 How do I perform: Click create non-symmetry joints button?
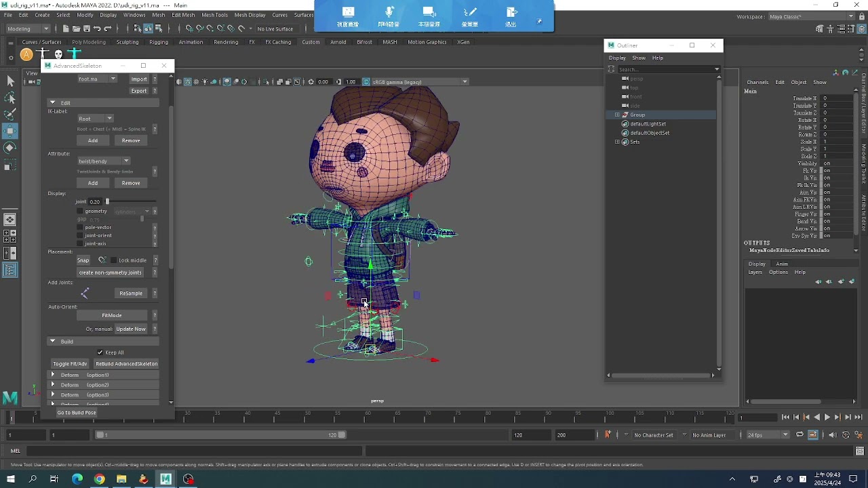pyautogui.click(x=111, y=272)
